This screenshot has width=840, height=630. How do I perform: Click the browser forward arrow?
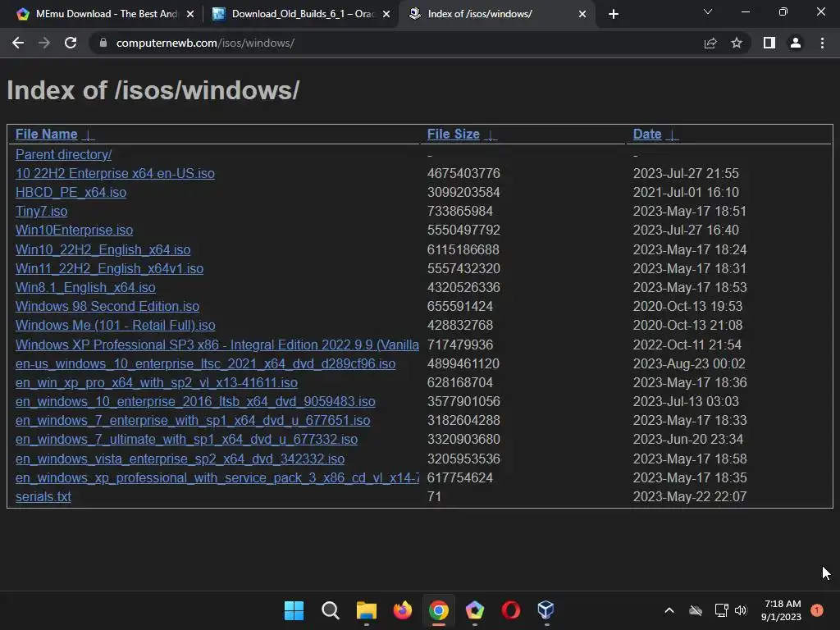point(44,43)
